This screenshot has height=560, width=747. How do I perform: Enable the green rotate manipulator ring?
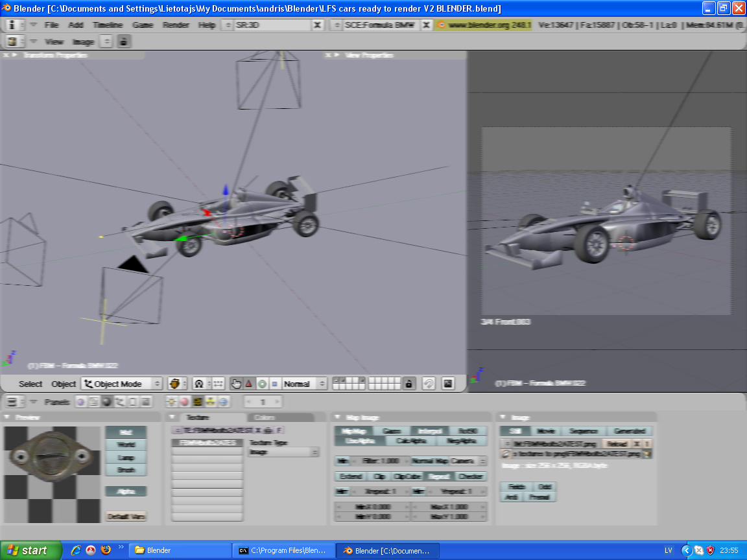(262, 383)
